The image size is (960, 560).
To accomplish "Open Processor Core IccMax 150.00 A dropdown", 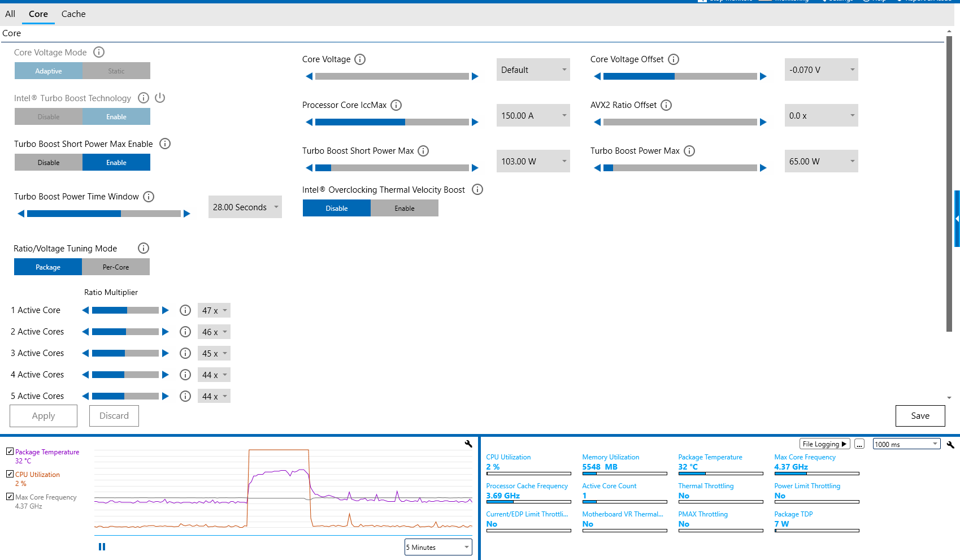I will click(533, 115).
